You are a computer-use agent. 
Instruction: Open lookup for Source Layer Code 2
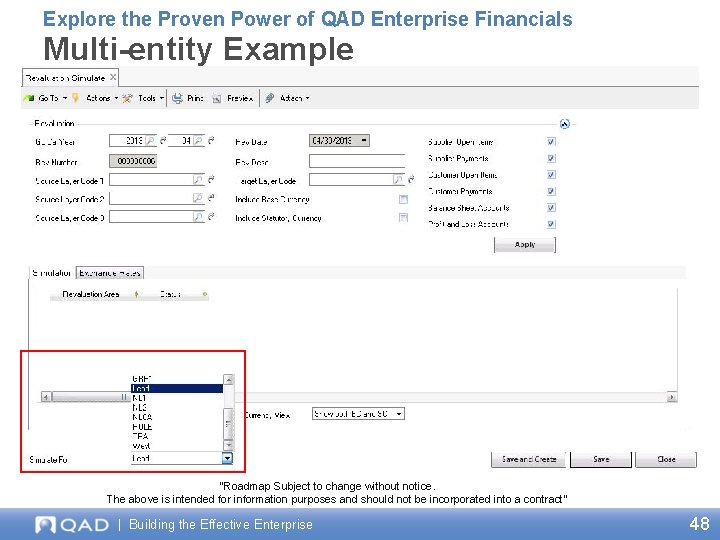point(198,198)
